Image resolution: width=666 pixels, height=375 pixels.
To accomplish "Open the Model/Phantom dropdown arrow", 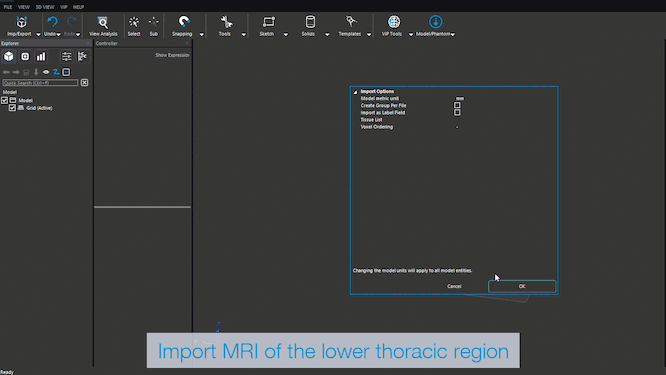I will click(453, 34).
